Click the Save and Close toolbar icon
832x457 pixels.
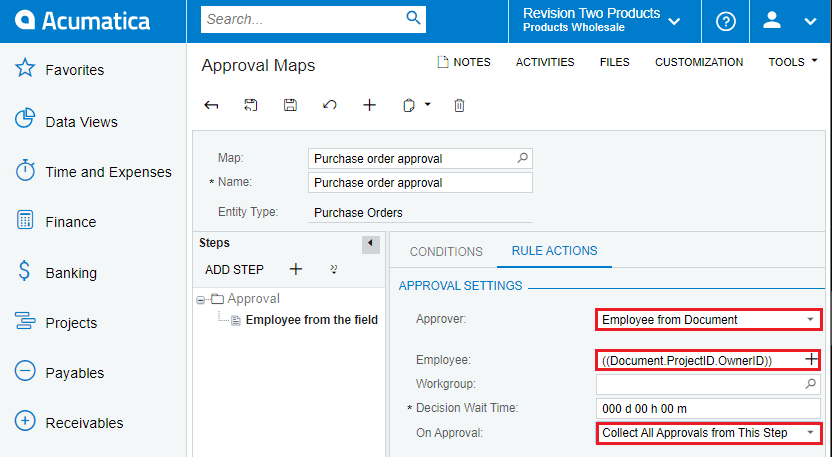pyautogui.click(x=250, y=105)
